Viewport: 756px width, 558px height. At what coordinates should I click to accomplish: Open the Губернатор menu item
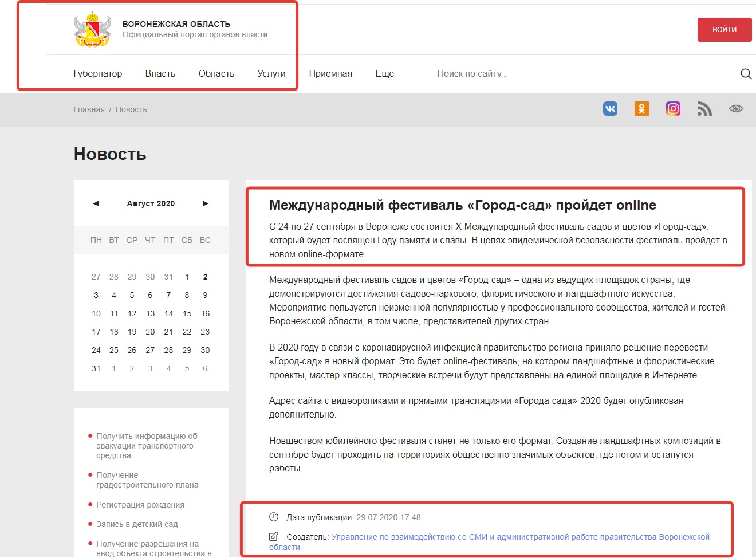click(97, 74)
